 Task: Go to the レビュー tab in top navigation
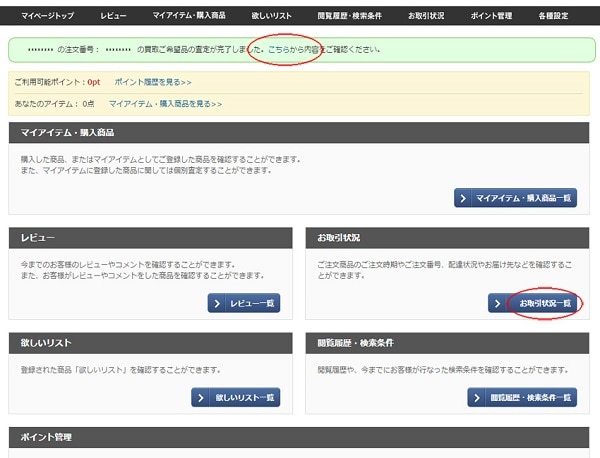tap(113, 16)
